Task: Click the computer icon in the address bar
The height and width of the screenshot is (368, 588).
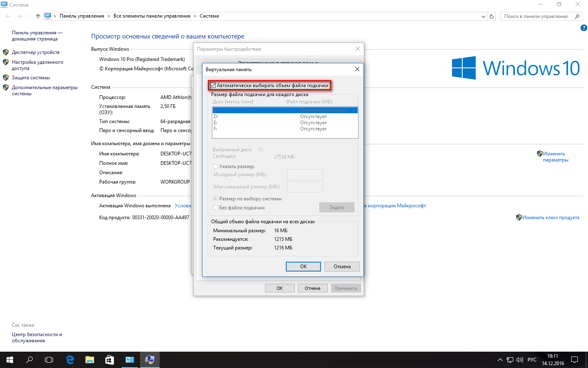Action: click(x=48, y=16)
